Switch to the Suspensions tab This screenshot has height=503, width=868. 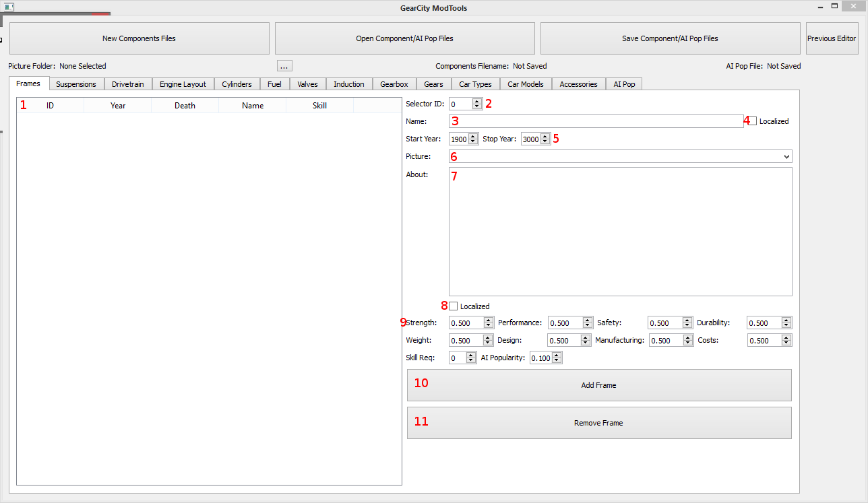pyautogui.click(x=76, y=84)
